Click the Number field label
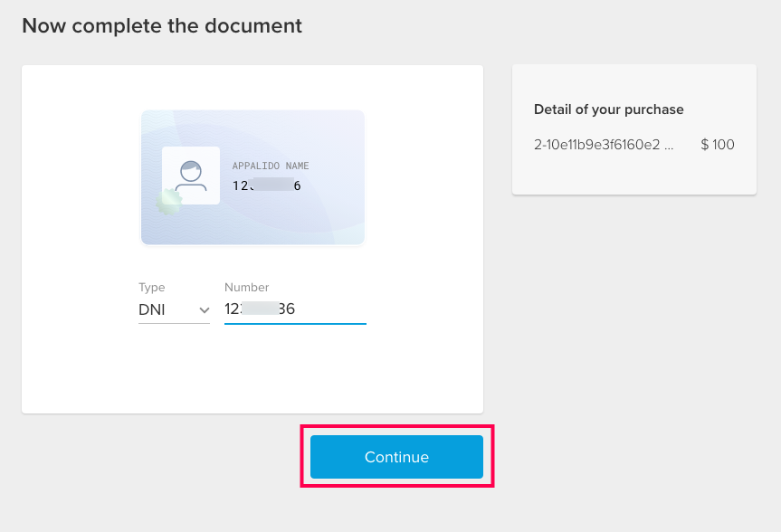This screenshot has width=781, height=532. coord(246,288)
